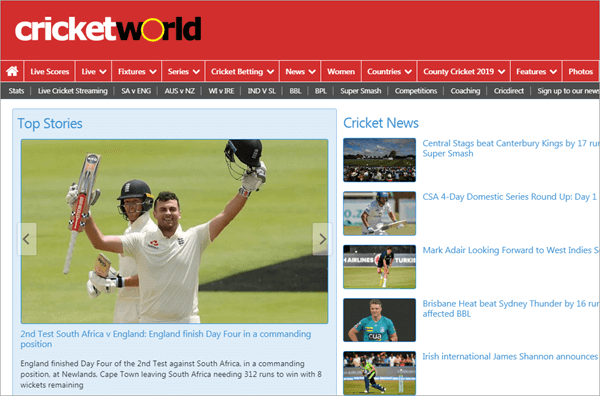Go to previous top story slide arrow
Screen dimensions: 600x396
[x=27, y=239]
